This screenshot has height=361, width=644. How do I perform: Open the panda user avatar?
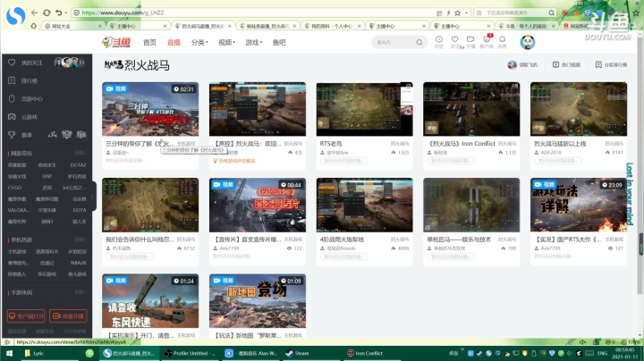point(528,42)
